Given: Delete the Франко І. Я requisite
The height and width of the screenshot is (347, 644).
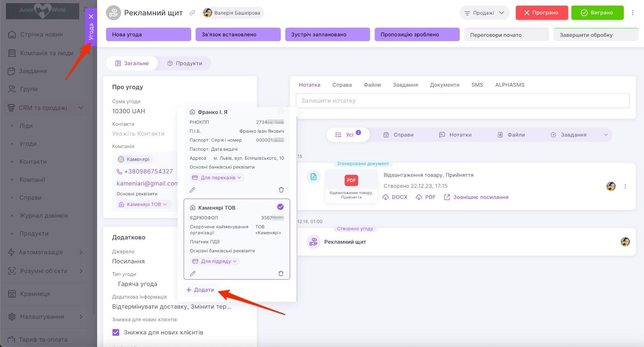Looking at the screenshot, I should coord(281,190).
